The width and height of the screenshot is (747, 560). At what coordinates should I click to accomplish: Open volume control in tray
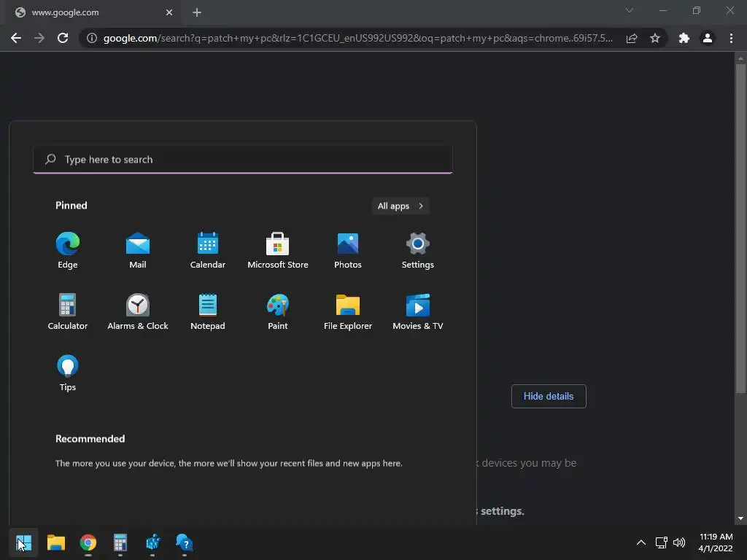coord(679,542)
